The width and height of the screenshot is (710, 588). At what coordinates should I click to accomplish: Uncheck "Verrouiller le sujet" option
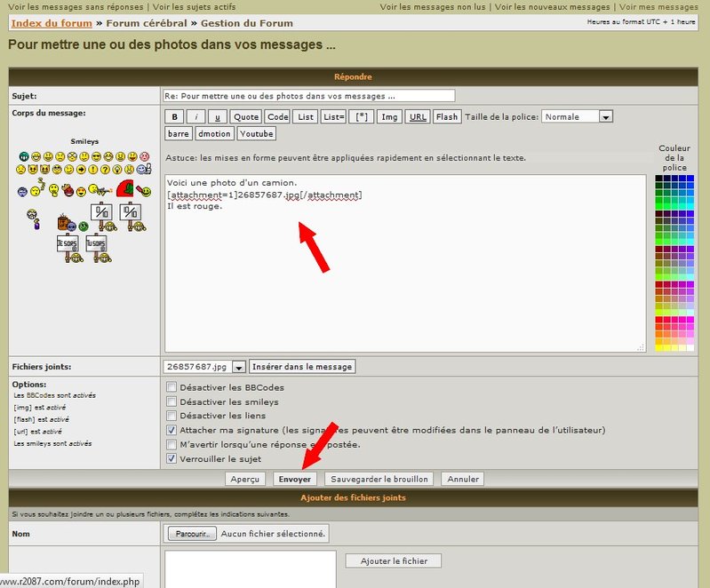[x=172, y=459]
